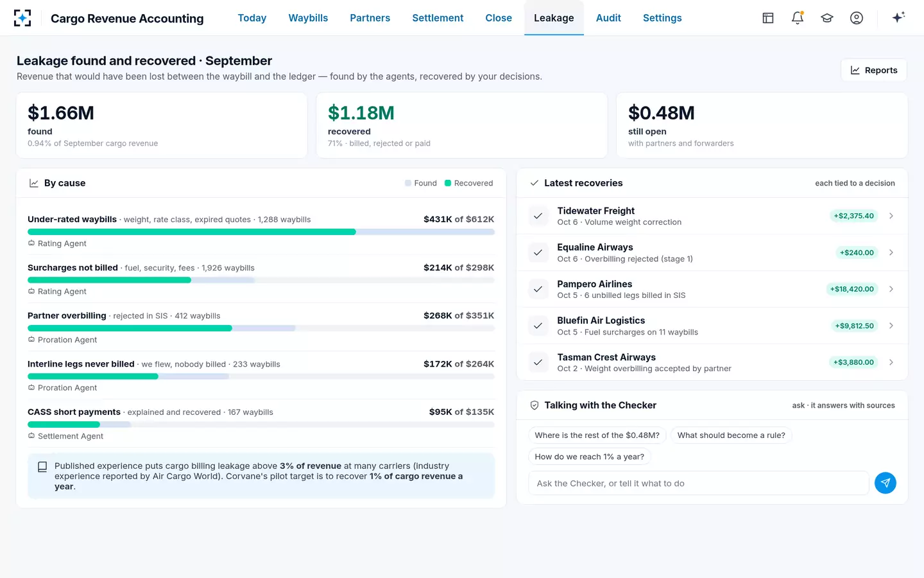Screen dimensions: 924x578
Task: Click the By cause chart icon
Action: (34, 183)
